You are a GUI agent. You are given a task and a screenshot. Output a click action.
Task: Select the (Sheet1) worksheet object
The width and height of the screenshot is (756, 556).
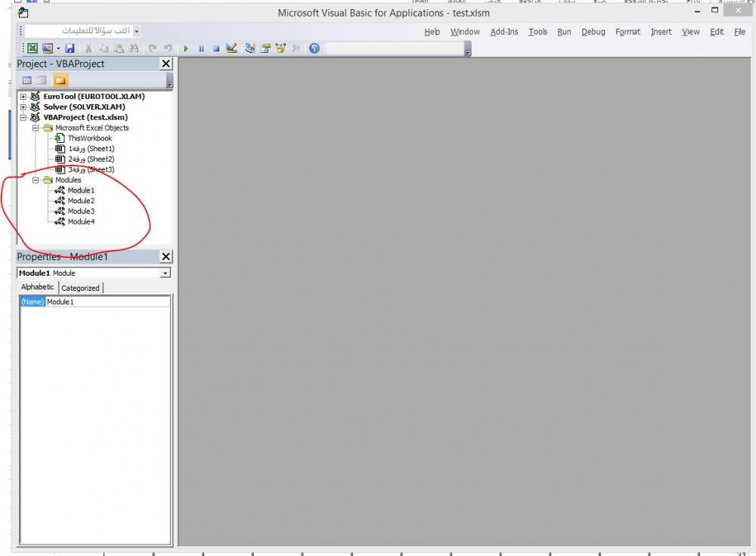coord(91,149)
